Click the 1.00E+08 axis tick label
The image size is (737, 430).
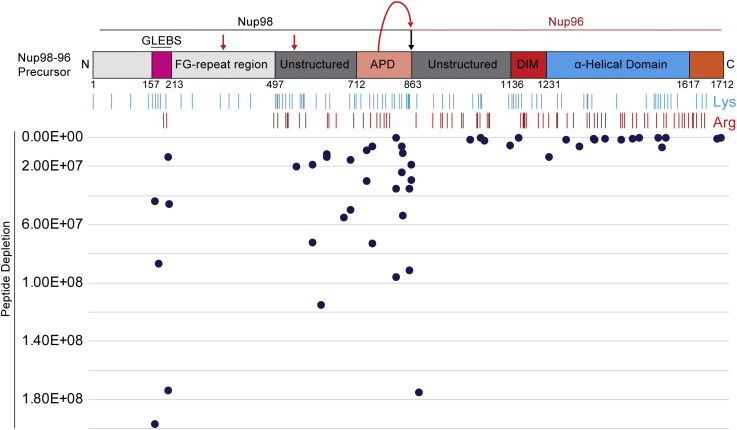[52, 282]
